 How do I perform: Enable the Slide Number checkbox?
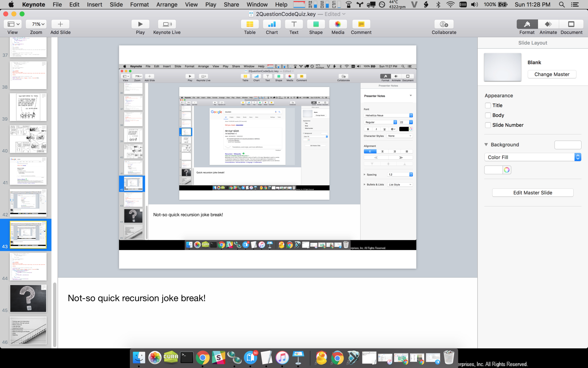tap(488, 125)
